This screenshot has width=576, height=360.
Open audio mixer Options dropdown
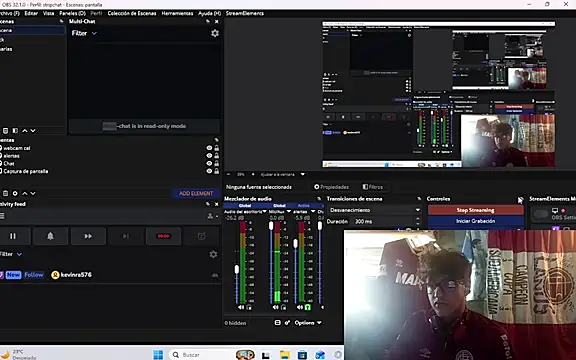point(308,323)
